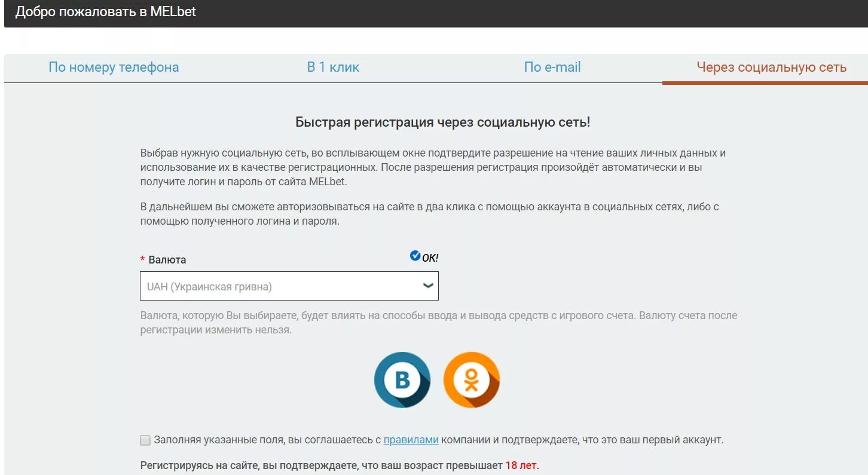868x475 pixels.
Task: Switch to the 'По номеру телефона' tab
Action: [114, 68]
